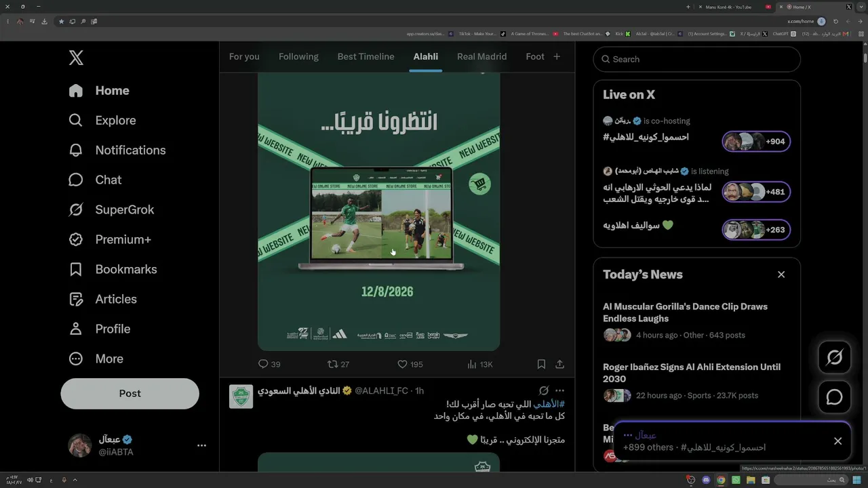This screenshot has width=868, height=488.
Task: Click the X logo in the sidebar
Action: coord(76,58)
